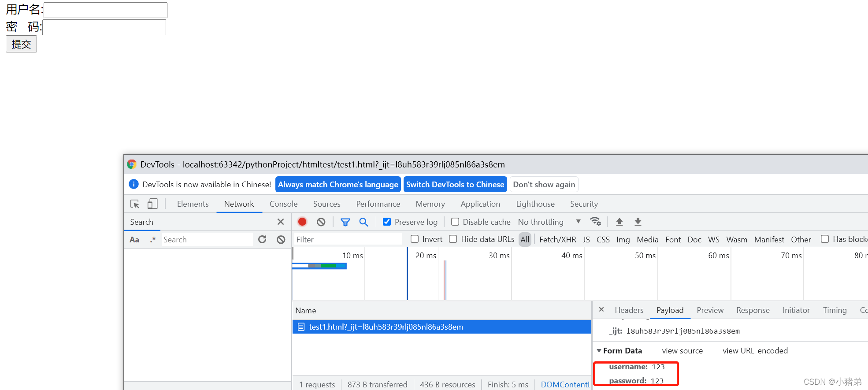Select the Payload tab
This screenshot has height=390, width=868.
pyautogui.click(x=670, y=310)
